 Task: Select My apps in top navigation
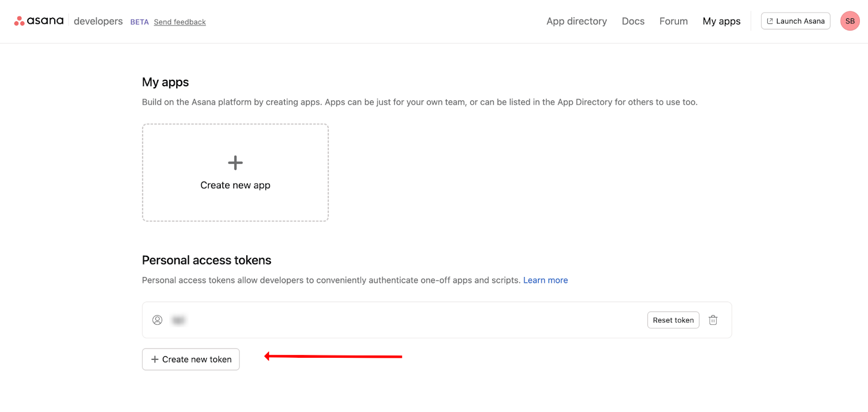point(721,21)
